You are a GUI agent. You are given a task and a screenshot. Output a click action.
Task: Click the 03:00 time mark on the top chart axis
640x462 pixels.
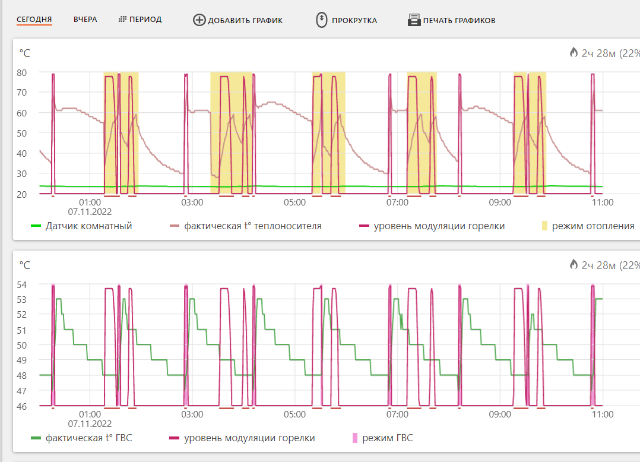coord(191,202)
